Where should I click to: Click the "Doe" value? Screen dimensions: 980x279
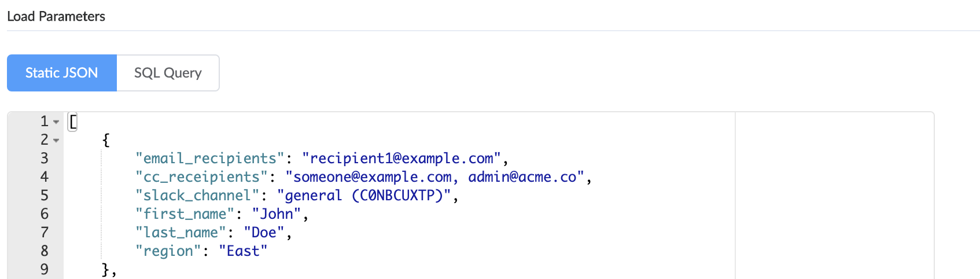click(x=264, y=232)
